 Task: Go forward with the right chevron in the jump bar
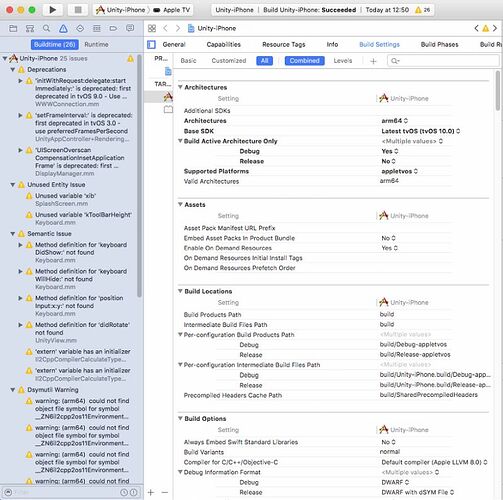[178, 28]
